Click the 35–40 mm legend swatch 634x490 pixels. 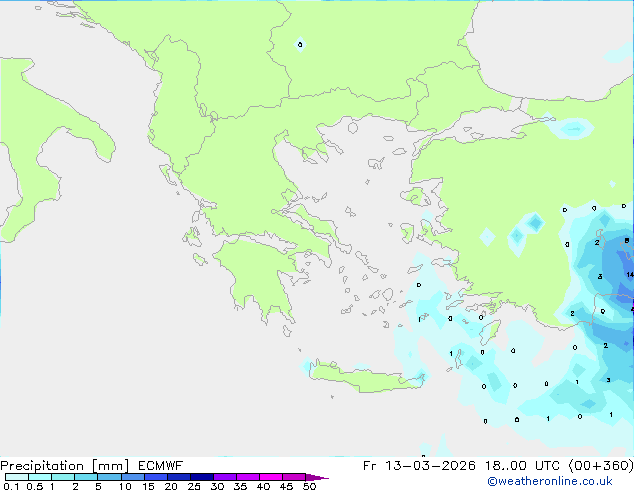(x=247, y=477)
